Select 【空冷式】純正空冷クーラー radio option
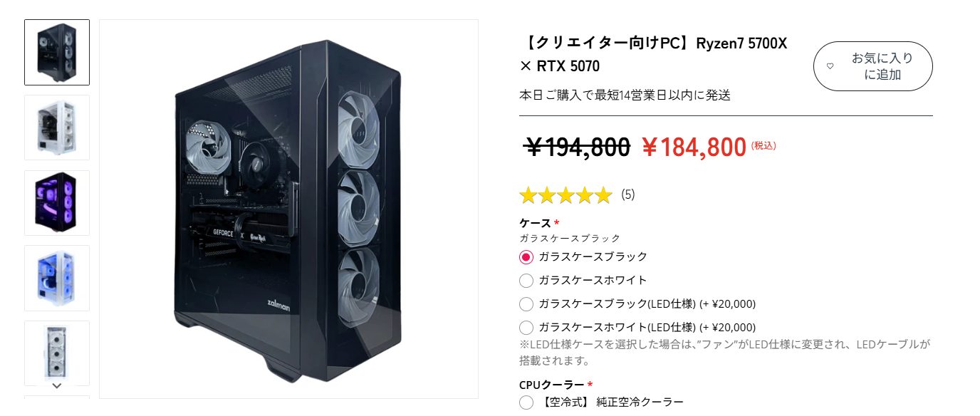This screenshot has height=416, width=980. tap(526, 402)
